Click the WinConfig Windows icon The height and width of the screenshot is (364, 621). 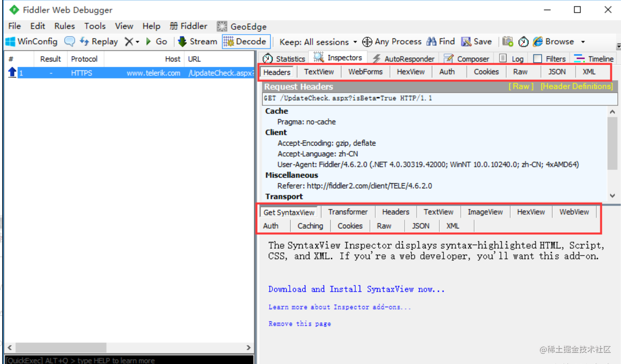point(10,42)
